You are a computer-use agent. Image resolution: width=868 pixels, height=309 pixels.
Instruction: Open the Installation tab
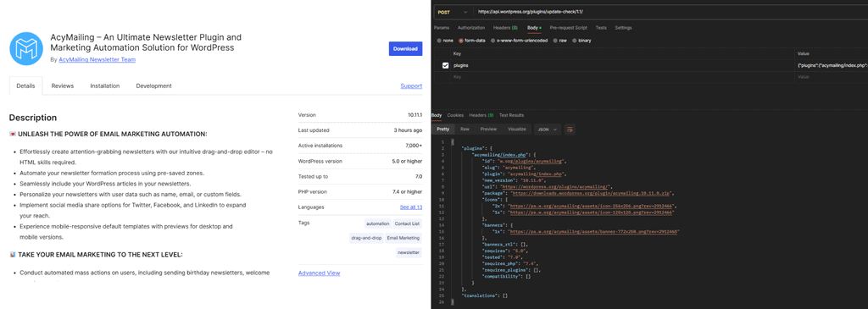104,86
